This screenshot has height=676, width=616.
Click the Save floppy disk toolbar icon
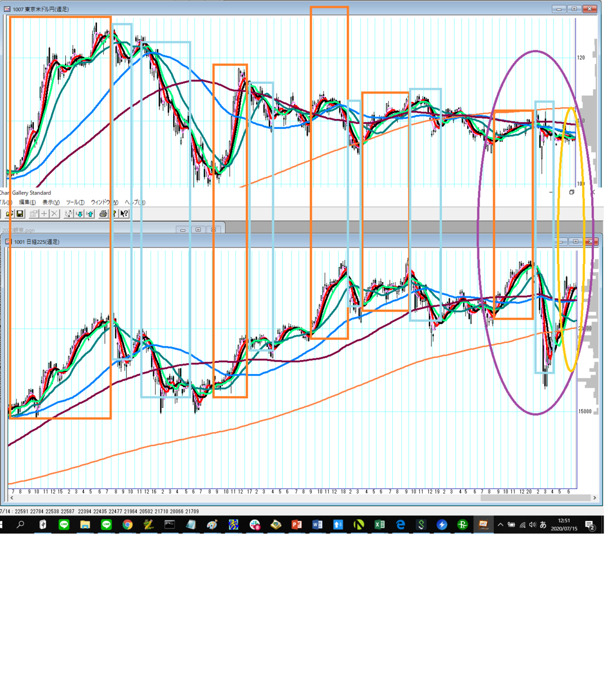(x=20, y=214)
